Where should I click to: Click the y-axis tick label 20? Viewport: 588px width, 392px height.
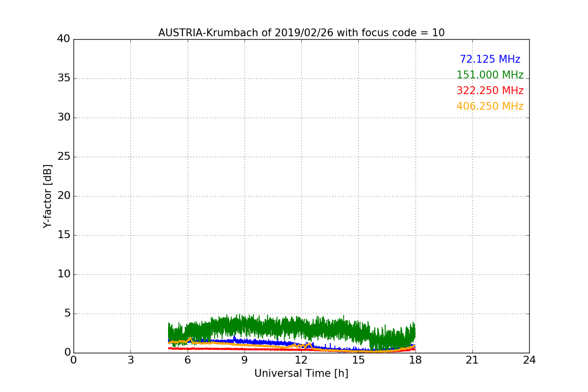[x=64, y=196]
